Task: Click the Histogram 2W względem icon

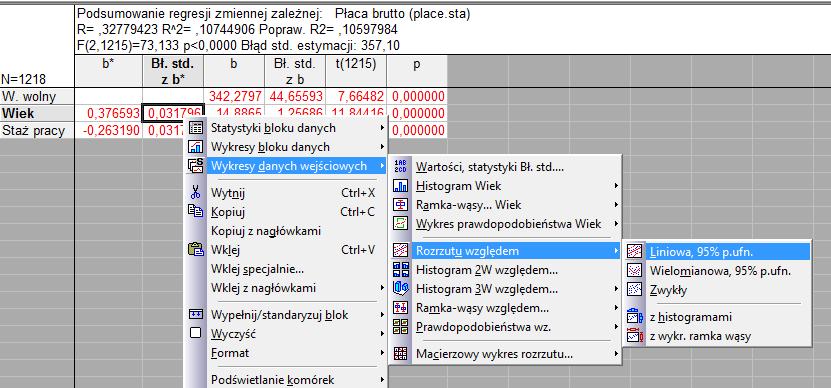Action: coord(401,270)
